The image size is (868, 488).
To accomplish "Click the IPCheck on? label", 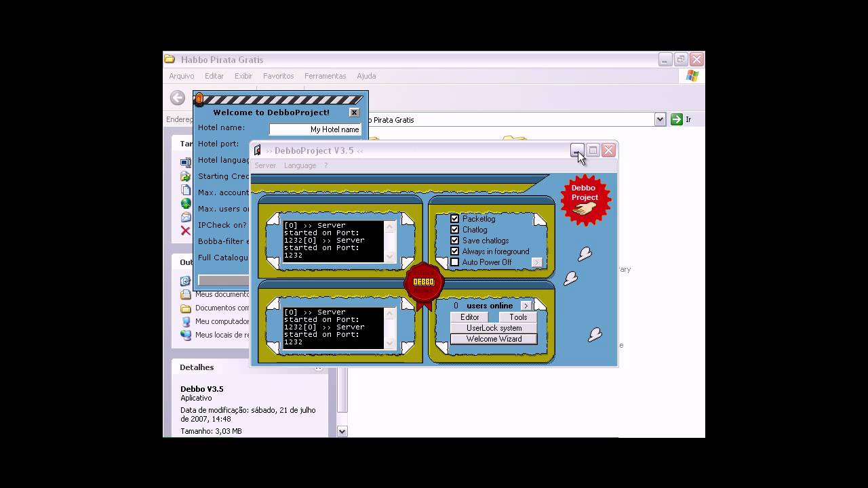I will (x=222, y=225).
